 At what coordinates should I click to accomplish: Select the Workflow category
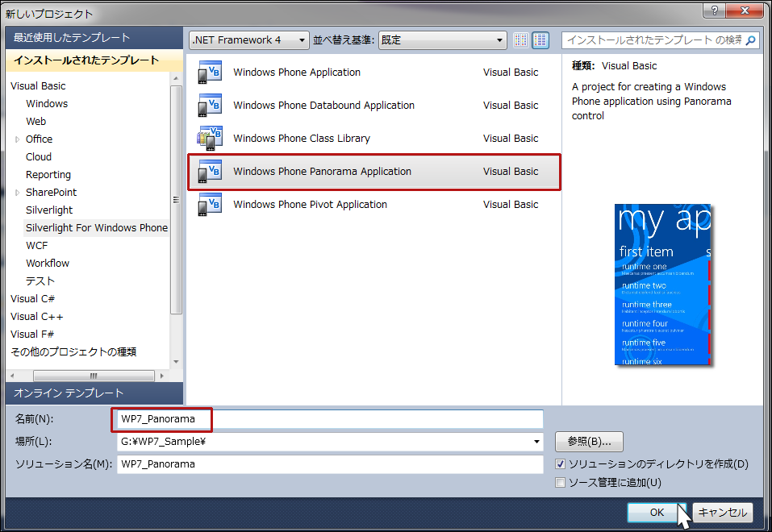(x=48, y=264)
